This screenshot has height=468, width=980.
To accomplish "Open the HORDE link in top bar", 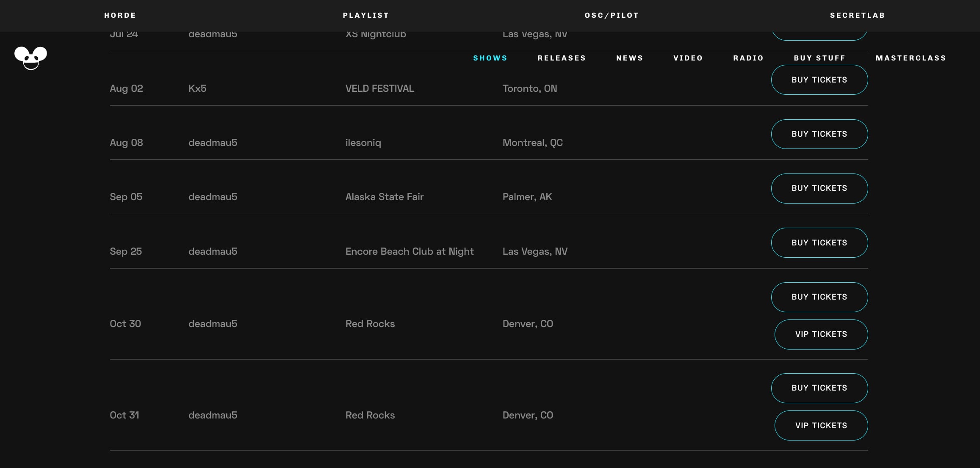I will coord(120,15).
